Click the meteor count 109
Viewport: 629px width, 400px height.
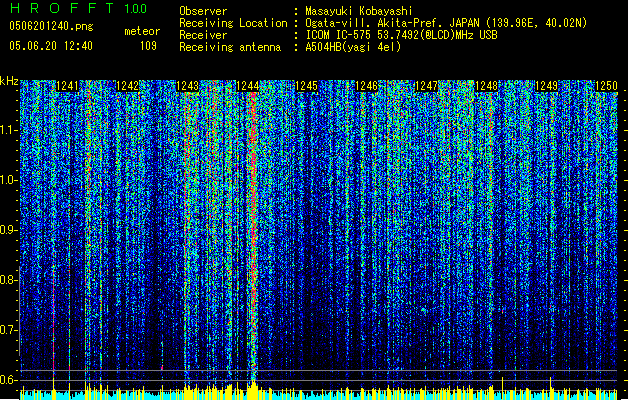[148, 46]
